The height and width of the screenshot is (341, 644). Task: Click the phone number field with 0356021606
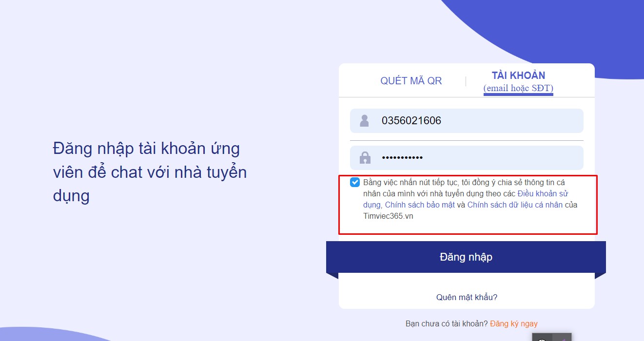pos(467,121)
